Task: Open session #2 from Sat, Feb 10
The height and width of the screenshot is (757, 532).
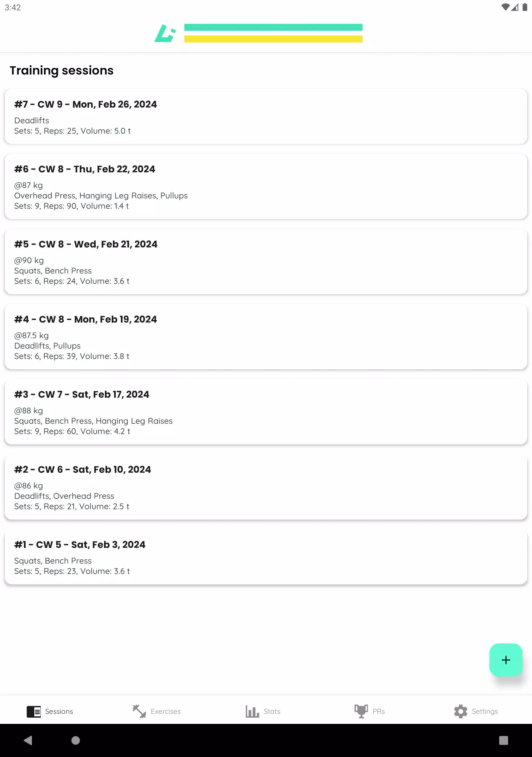Action: (x=266, y=487)
